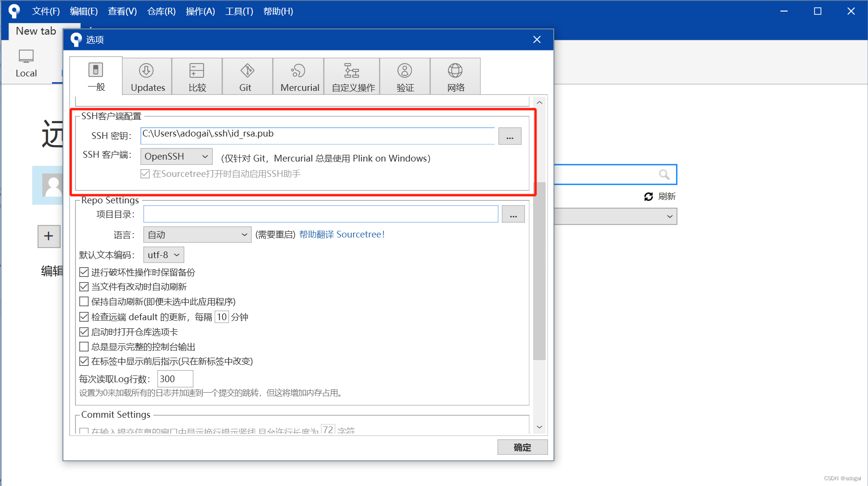This screenshot has height=486, width=868.
Task: Click the search field in main window
Action: [615, 174]
